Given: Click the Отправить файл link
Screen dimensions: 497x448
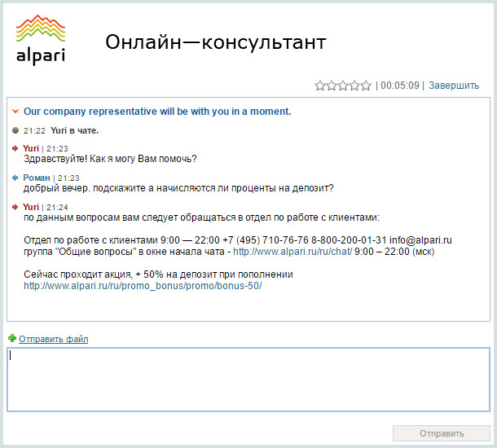Looking at the screenshot, I should 54,339.
